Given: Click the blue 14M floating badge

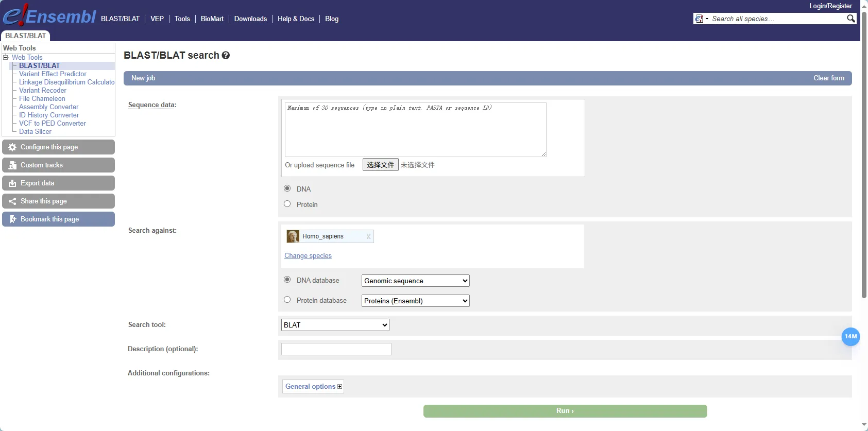Looking at the screenshot, I should [x=850, y=337].
